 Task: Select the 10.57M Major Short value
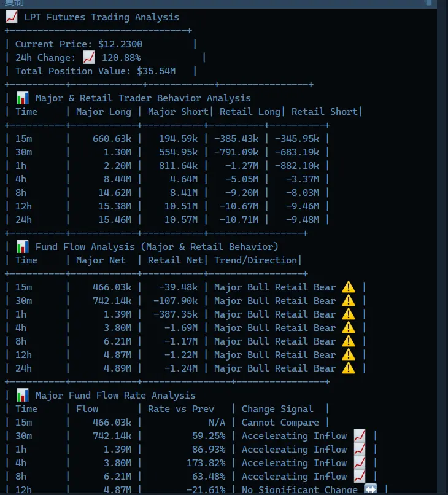pos(181,220)
